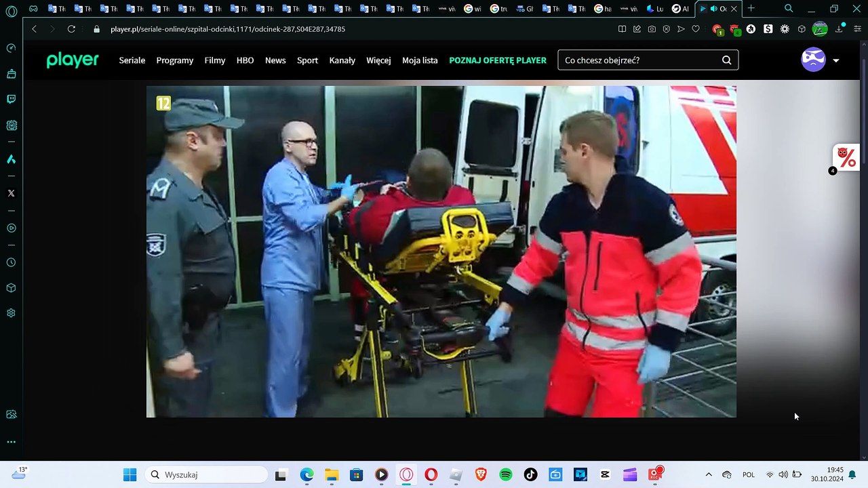Viewport: 868px width, 488px height.
Task: Launch Spotify from the taskbar
Action: tap(505, 475)
